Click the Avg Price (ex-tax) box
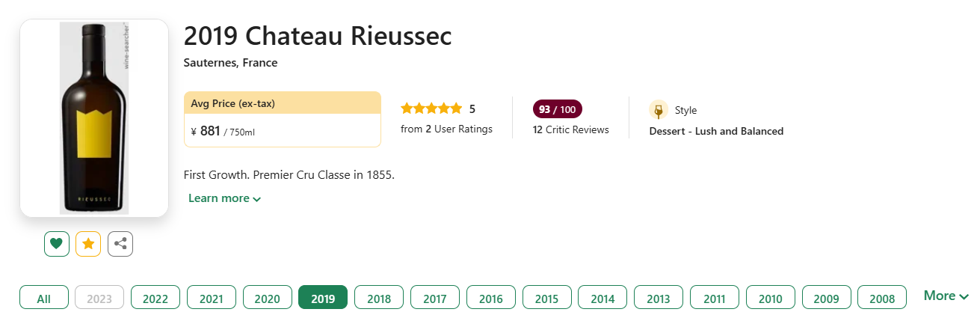The image size is (980, 321). click(x=282, y=120)
